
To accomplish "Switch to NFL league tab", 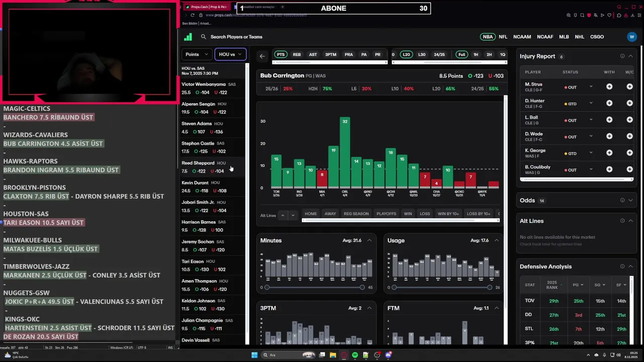I will pyautogui.click(x=503, y=37).
